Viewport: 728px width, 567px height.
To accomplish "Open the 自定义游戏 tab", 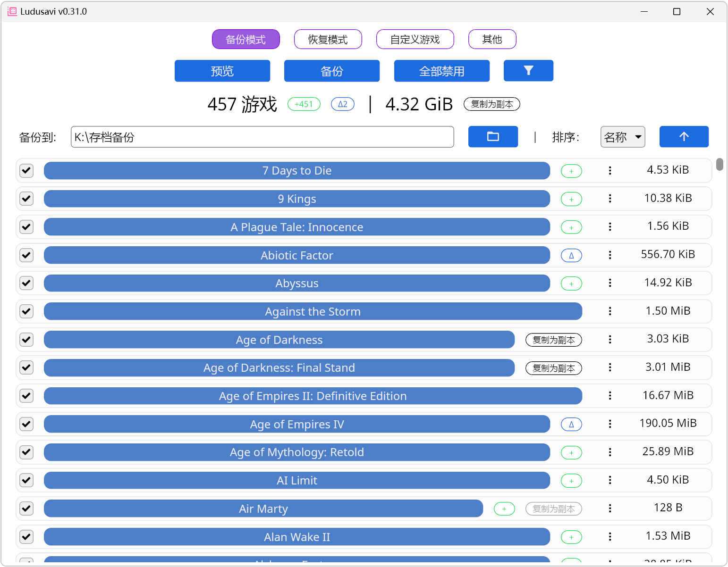I will (x=415, y=39).
